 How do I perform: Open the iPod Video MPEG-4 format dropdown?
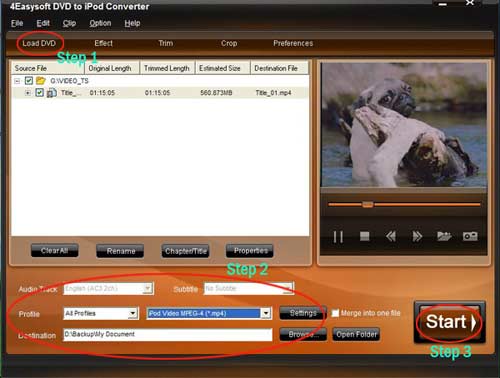click(x=266, y=313)
